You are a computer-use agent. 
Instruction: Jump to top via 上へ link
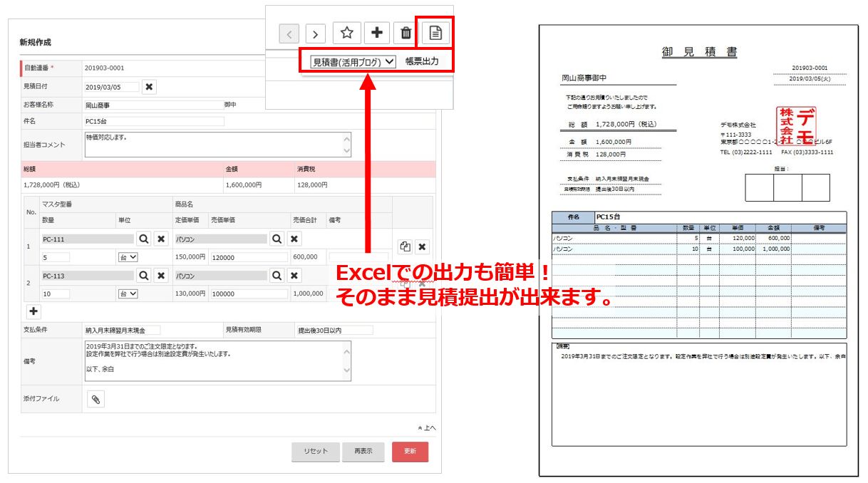tap(427, 427)
